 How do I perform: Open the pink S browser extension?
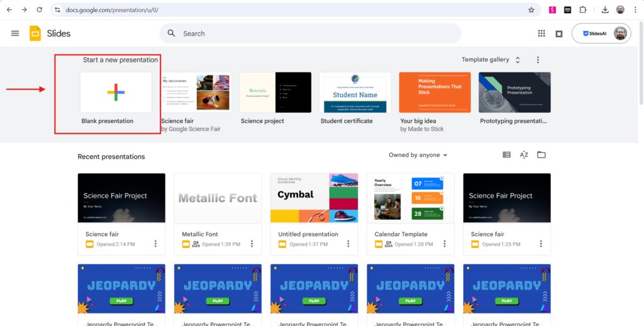click(x=552, y=10)
